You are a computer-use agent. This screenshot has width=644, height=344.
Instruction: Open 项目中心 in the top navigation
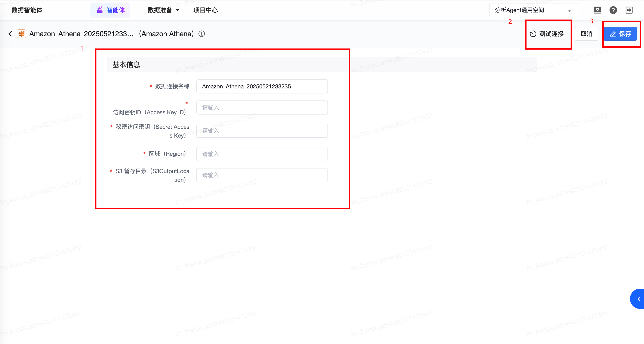(x=206, y=10)
